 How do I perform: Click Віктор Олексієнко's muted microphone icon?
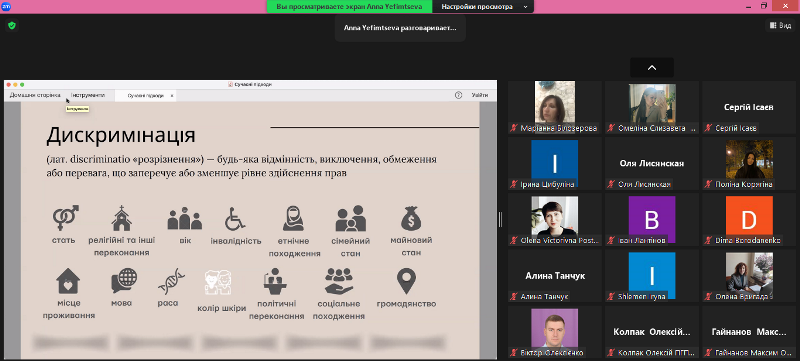tap(514, 353)
